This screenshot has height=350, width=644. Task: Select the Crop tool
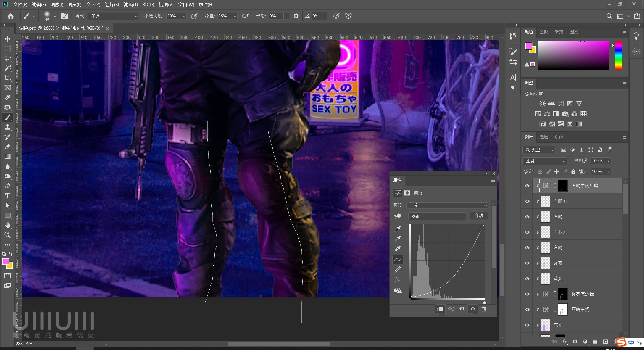point(8,78)
